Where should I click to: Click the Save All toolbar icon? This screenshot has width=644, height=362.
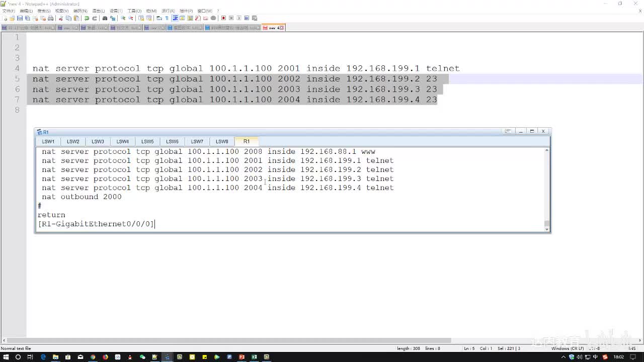[27, 18]
